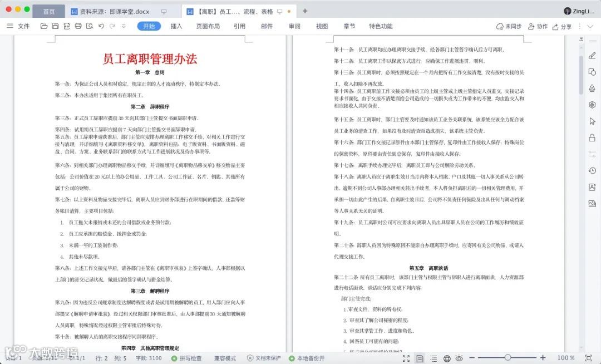Click the 员工离职管理办法 title text

click(x=150, y=58)
